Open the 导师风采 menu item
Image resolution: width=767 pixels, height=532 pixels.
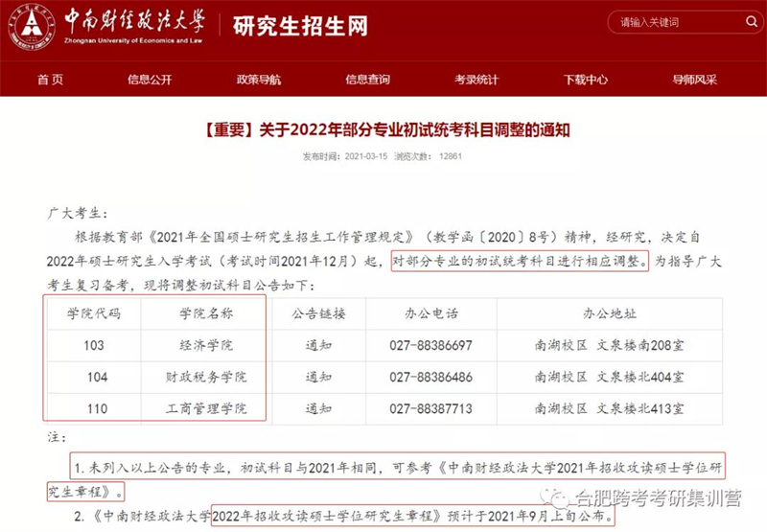pos(694,80)
